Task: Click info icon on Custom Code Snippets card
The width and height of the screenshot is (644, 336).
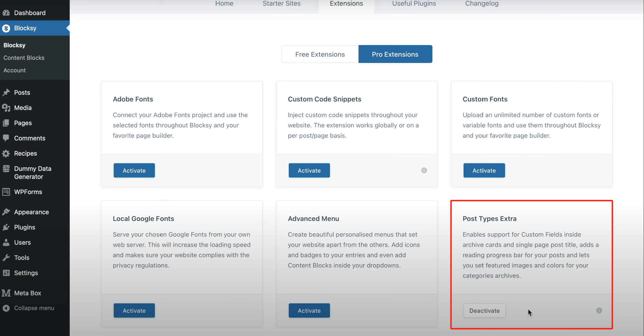Action: coord(424,170)
